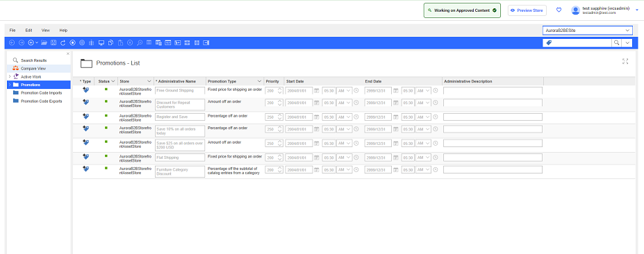Image resolution: width=644 pixels, height=254 pixels.
Task: Click the Stop icon in the toolbar
Action: coord(72,42)
